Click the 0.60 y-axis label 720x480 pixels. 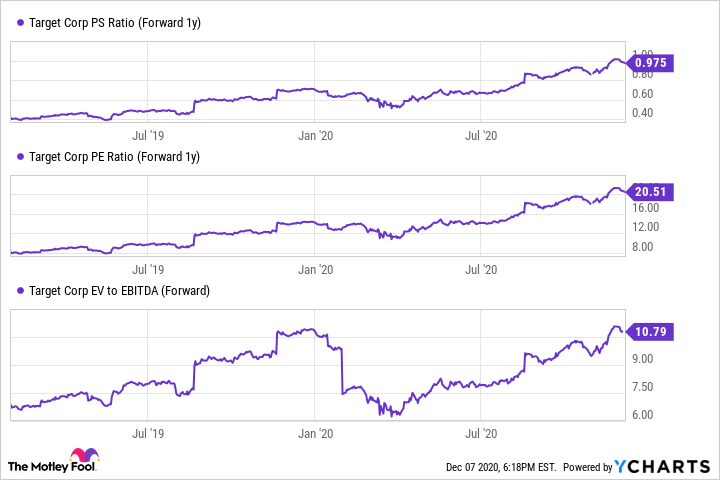[x=643, y=94]
